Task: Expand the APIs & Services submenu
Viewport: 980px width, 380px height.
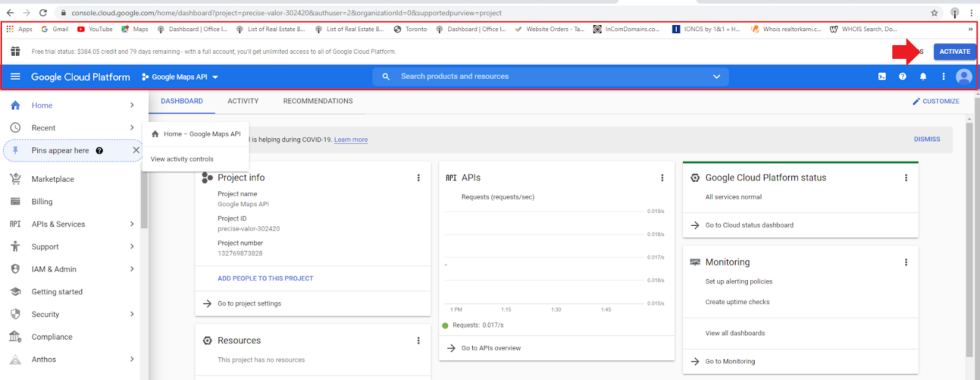Action: (x=132, y=224)
